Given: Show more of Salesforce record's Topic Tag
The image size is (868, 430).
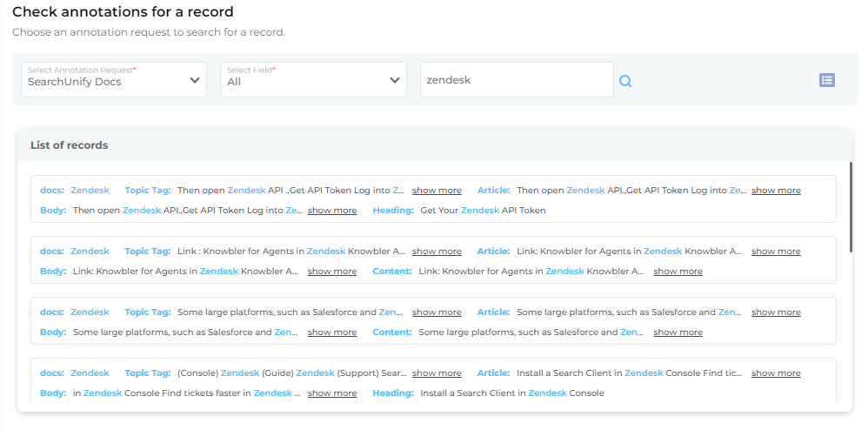Looking at the screenshot, I should point(437,312).
